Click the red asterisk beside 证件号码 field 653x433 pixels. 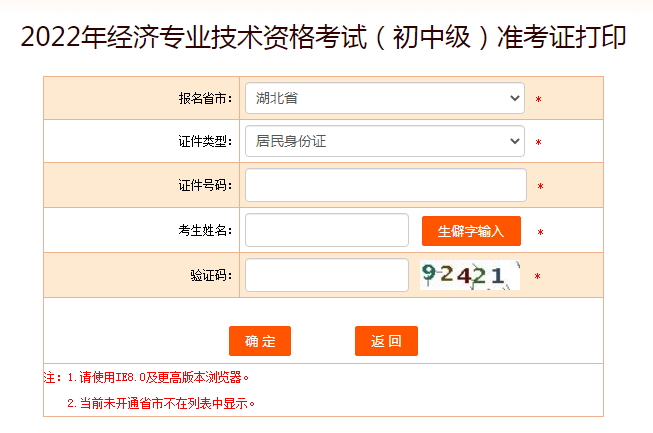pyautogui.click(x=540, y=187)
